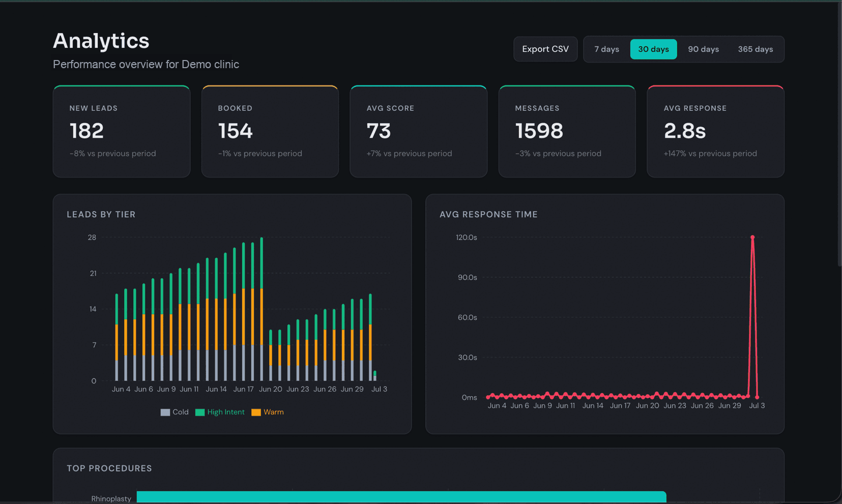The width and height of the screenshot is (842, 504).
Task: Click the Leads by Tier heading
Action: (x=101, y=215)
